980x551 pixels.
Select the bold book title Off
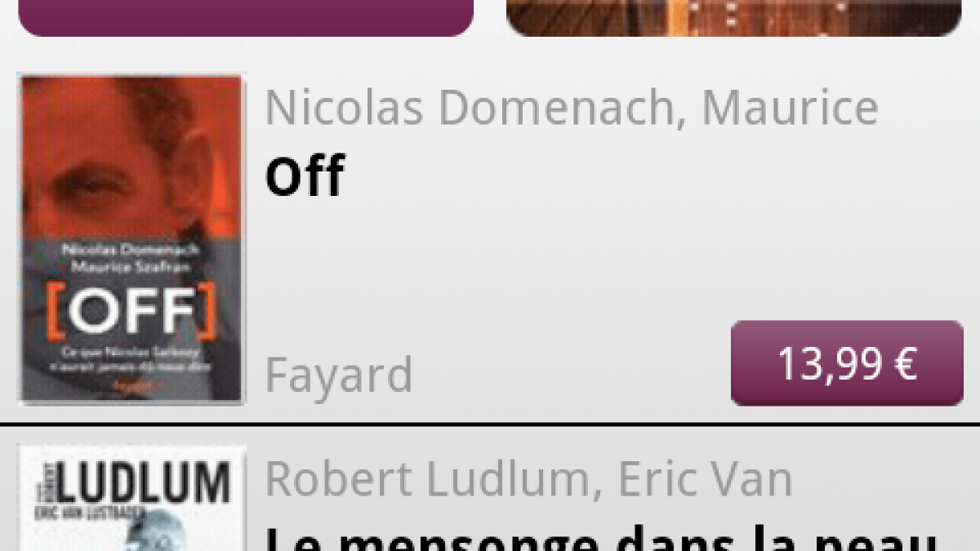tap(305, 176)
